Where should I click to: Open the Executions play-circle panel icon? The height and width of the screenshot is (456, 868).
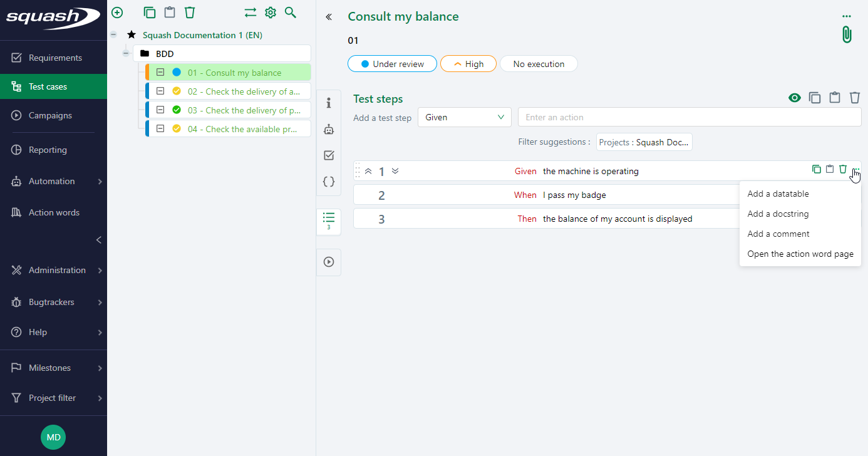click(329, 262)
